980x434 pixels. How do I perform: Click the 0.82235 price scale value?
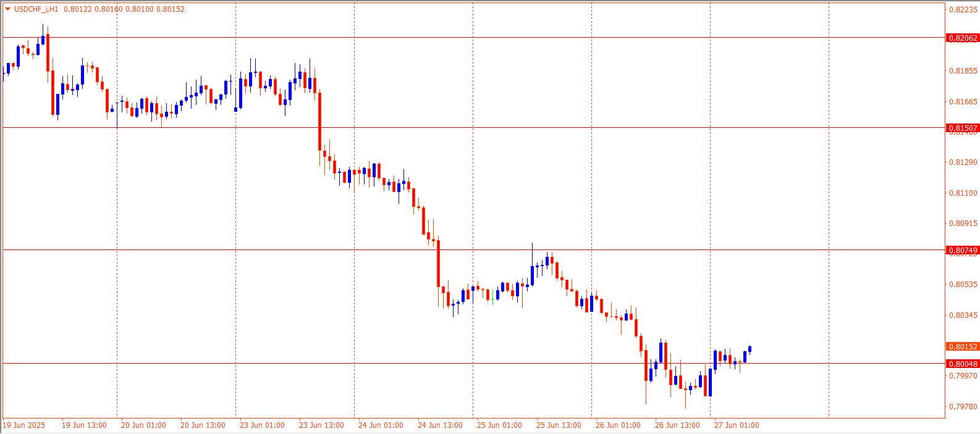coord(963,10)
